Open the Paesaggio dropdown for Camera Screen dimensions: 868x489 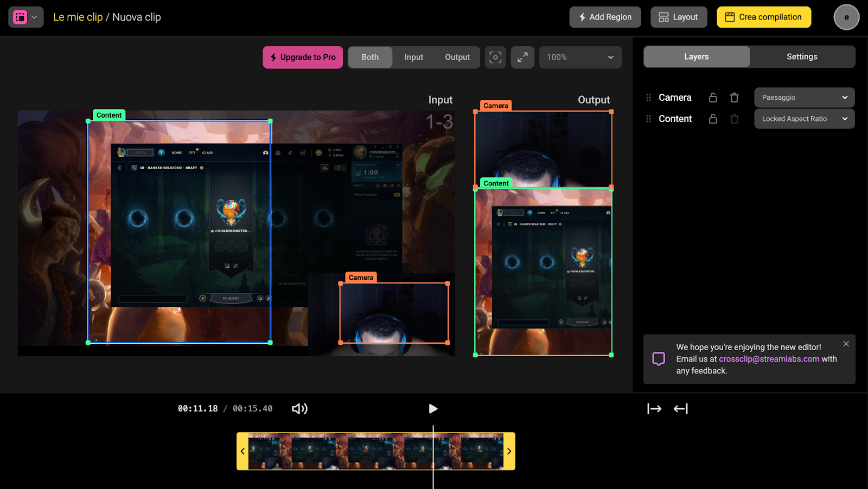click(804, 98)
